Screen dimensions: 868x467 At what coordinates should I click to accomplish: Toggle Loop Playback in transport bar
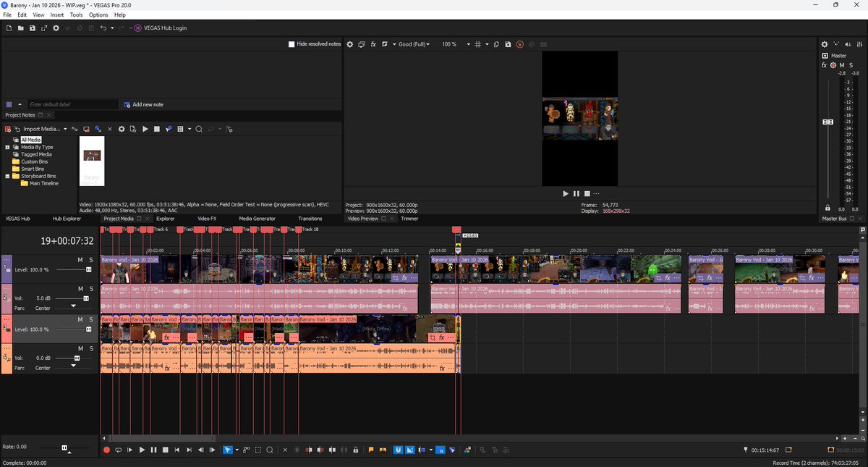tap(118, 450)
